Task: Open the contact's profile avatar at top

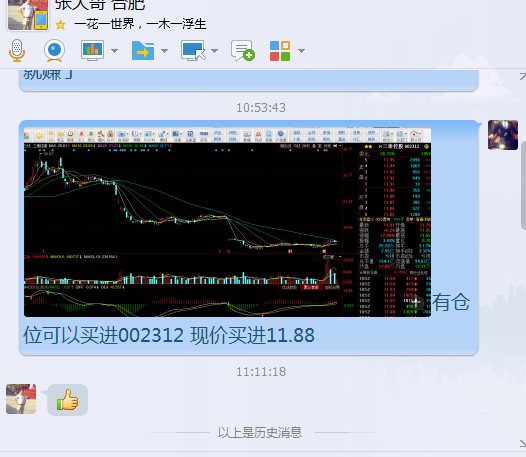Action: coord(28,15)
